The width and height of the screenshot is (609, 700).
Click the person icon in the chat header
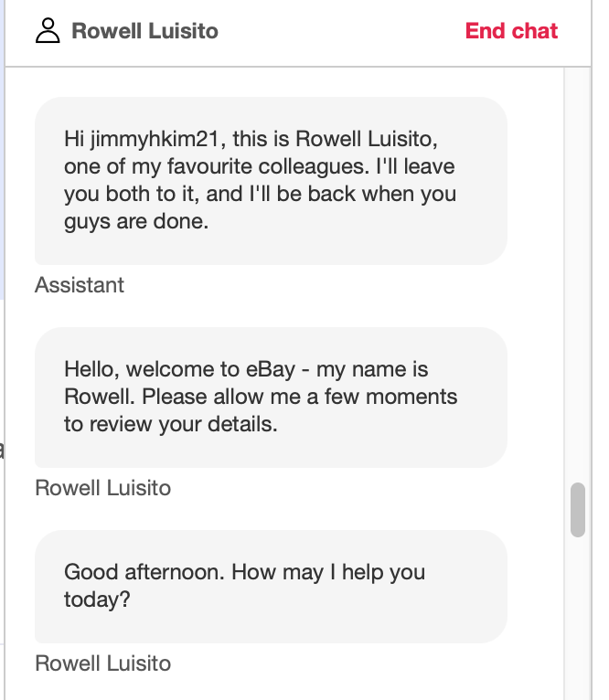pyautogui.click(x=47, y=31)
